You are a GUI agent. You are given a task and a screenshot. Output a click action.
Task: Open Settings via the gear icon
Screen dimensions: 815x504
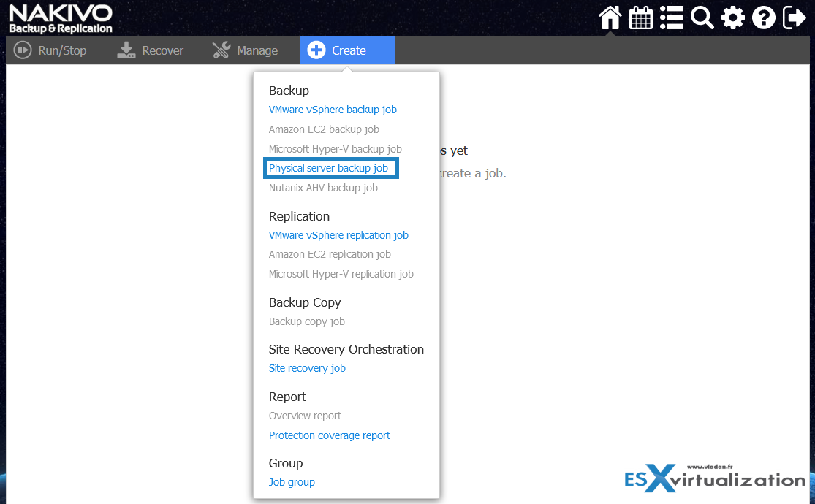tap(733, 18)
